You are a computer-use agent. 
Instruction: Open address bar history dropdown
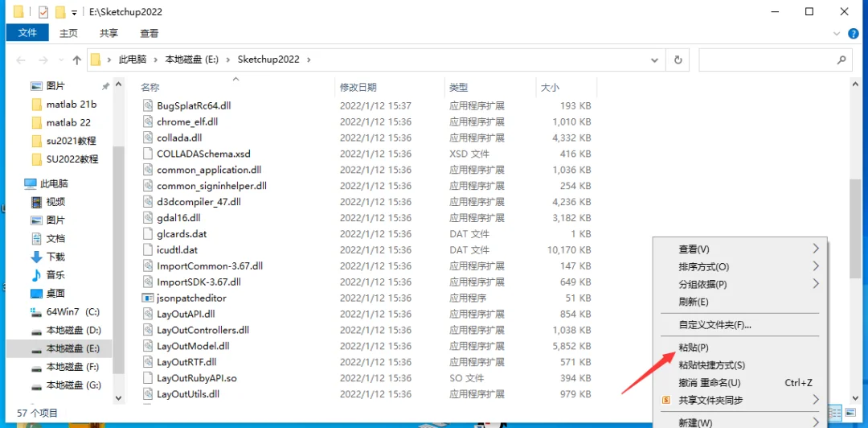tap(656, 60)
